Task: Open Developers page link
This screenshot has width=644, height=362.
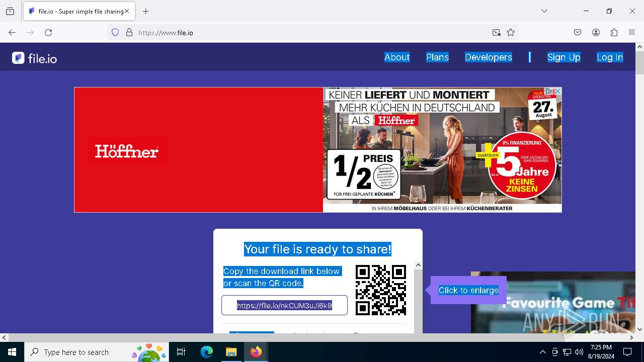Action: [489, 57]
